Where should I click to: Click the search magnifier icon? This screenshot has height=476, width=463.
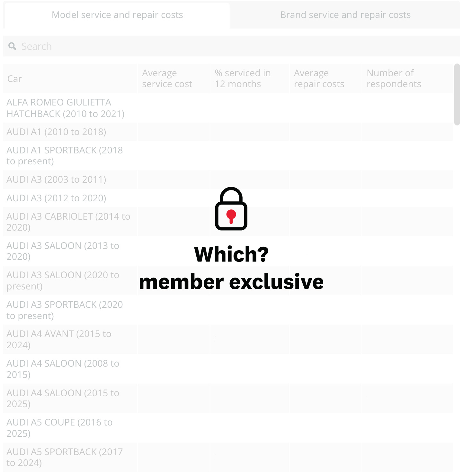click(x=13, y=46)
